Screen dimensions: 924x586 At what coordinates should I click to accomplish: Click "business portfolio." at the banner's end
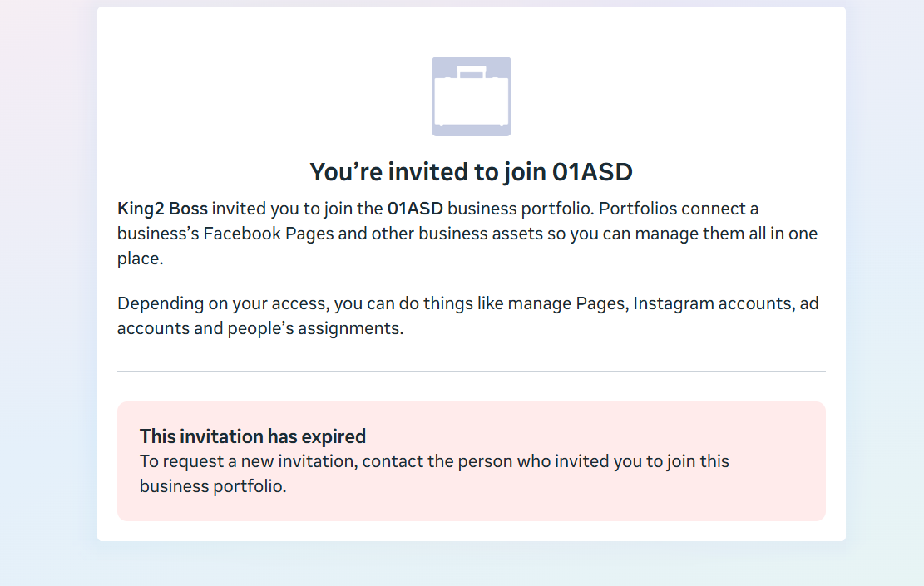(x=213, y=486)
